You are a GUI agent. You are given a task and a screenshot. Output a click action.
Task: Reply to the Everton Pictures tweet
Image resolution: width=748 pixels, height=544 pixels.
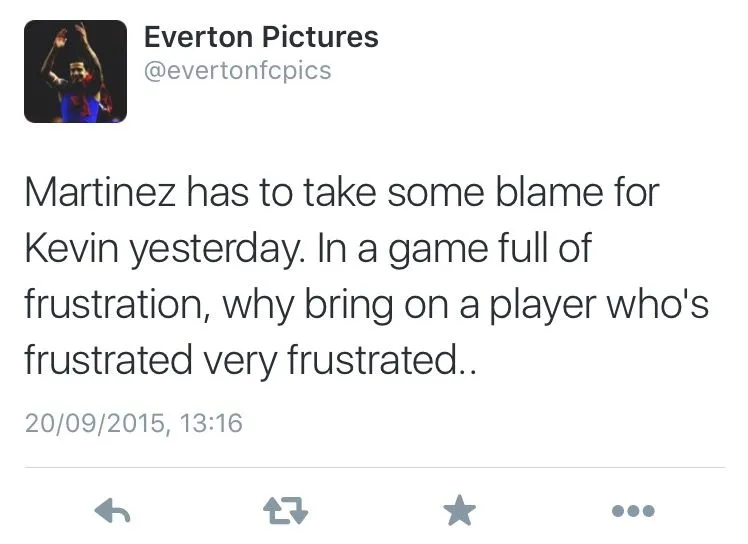point(113,511)
